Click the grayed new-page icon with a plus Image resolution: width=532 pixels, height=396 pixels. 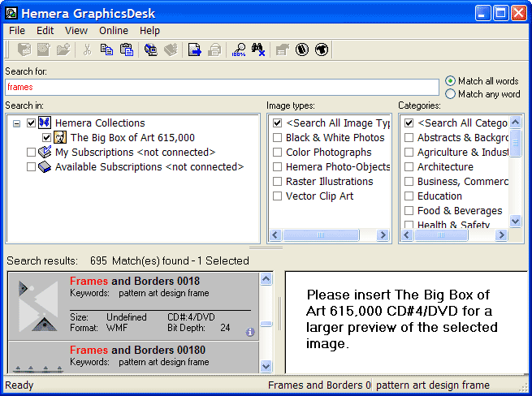point(44,49)
